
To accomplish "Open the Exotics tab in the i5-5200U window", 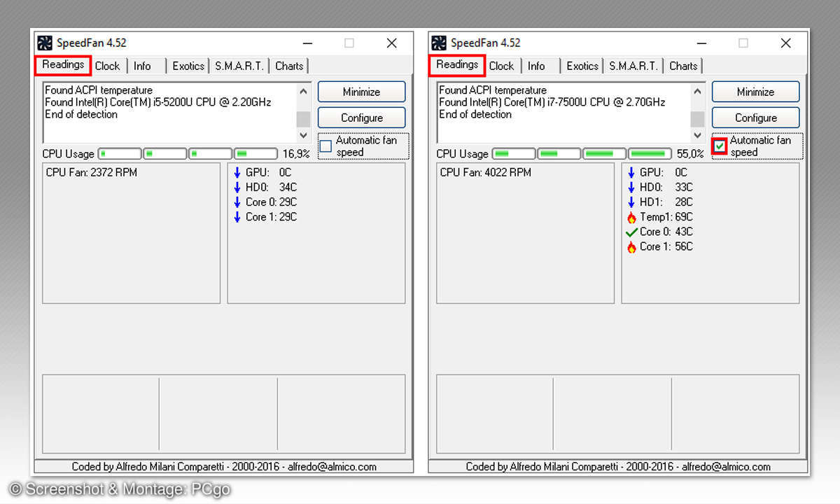I will point(188,66).
